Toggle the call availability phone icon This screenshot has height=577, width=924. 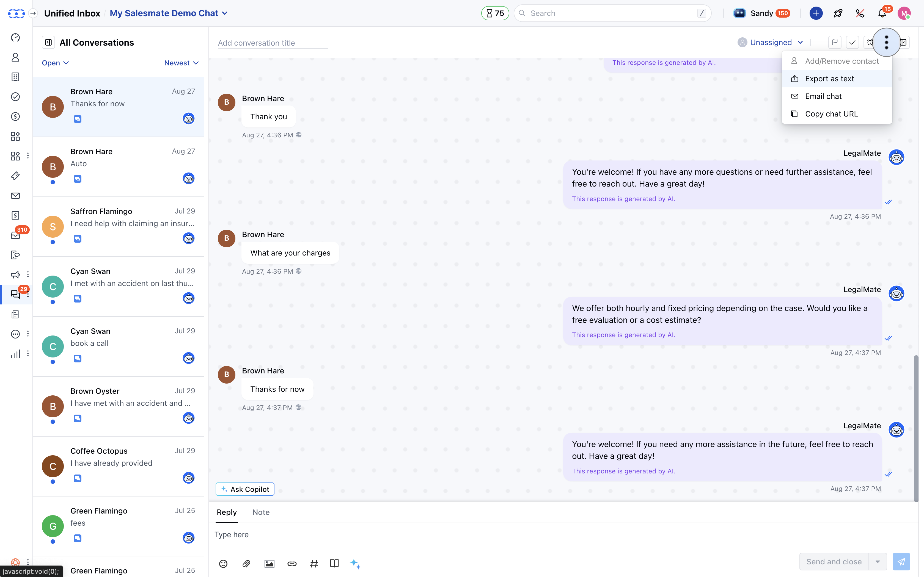(x=860, y=13)
